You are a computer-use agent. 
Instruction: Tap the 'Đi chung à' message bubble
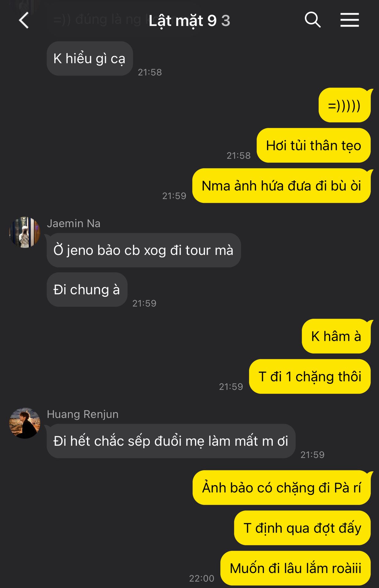click(87, 289)
